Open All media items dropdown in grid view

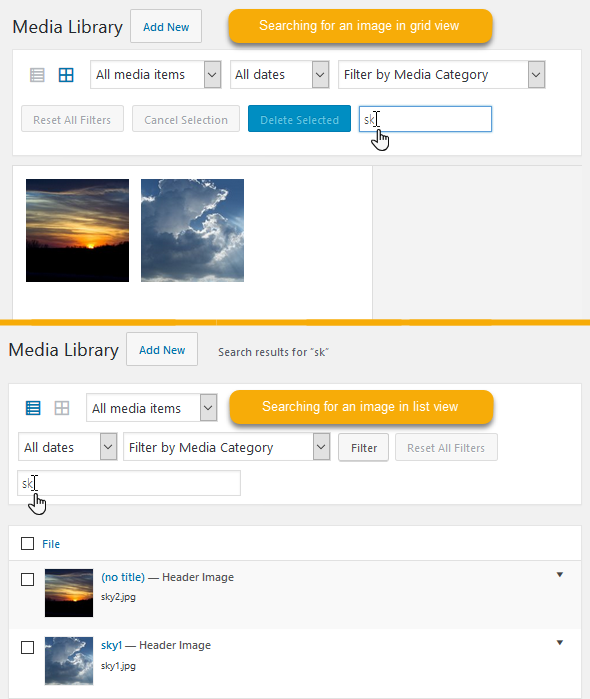pos(156,74)
